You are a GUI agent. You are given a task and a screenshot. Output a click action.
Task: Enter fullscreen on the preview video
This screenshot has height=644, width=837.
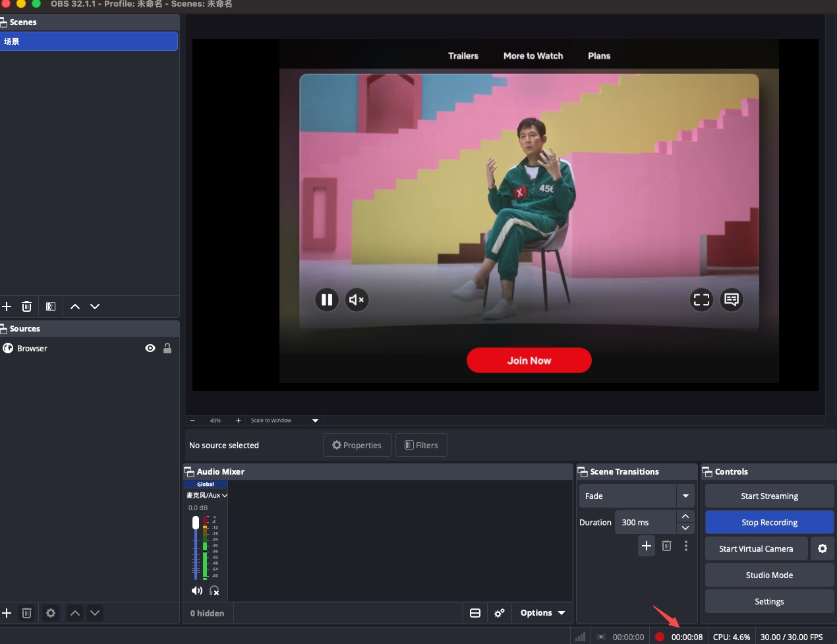coord(701,300)
